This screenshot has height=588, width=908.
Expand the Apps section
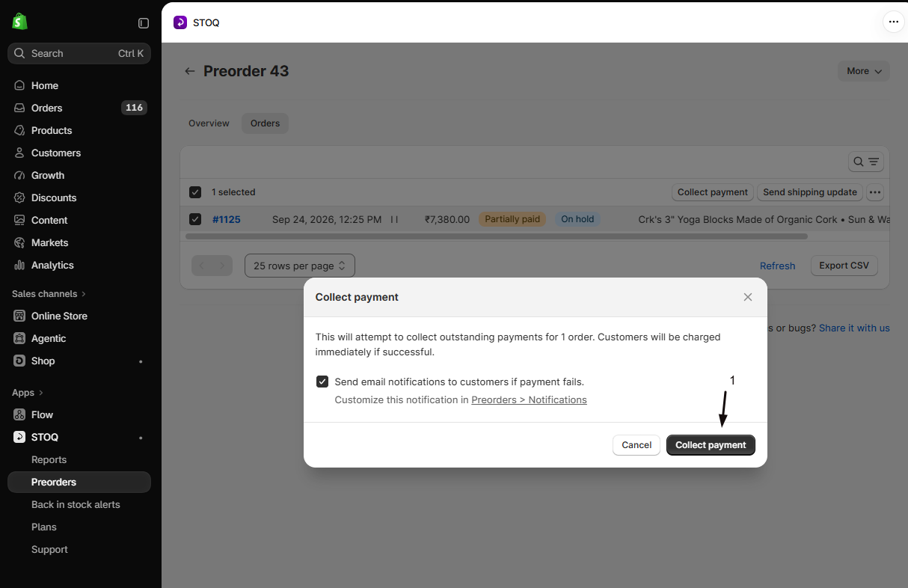pos(28,392)
